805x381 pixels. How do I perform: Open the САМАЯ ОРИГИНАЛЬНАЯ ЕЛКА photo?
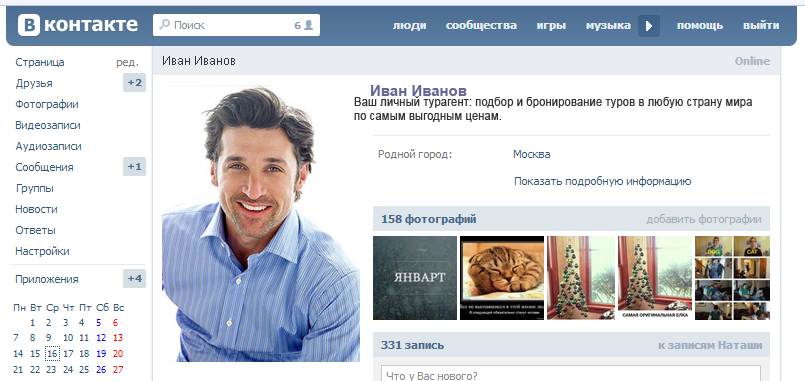pyautogui.click(x=655, y=278)
